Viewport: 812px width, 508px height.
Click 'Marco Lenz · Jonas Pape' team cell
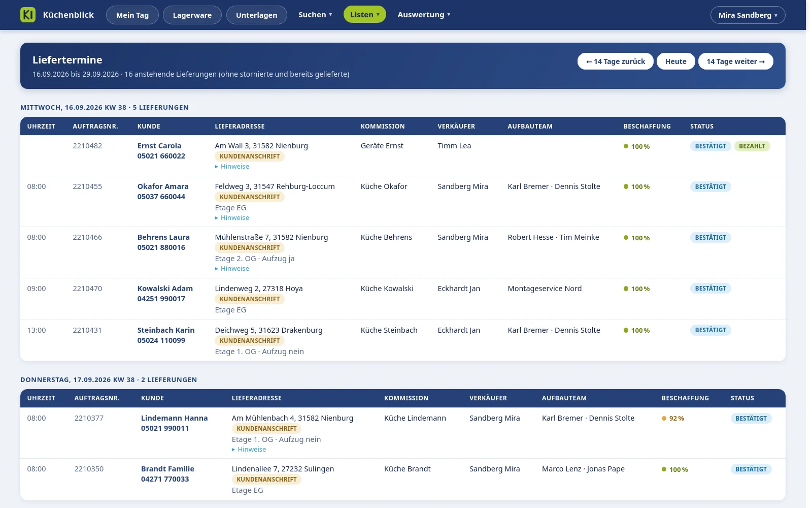[583, 469]
